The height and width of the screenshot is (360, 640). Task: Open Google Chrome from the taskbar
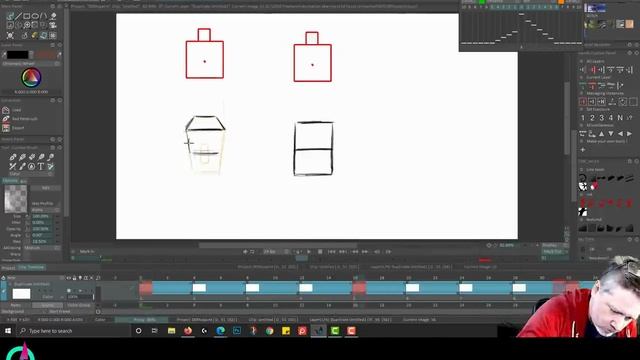pos(269,331)
